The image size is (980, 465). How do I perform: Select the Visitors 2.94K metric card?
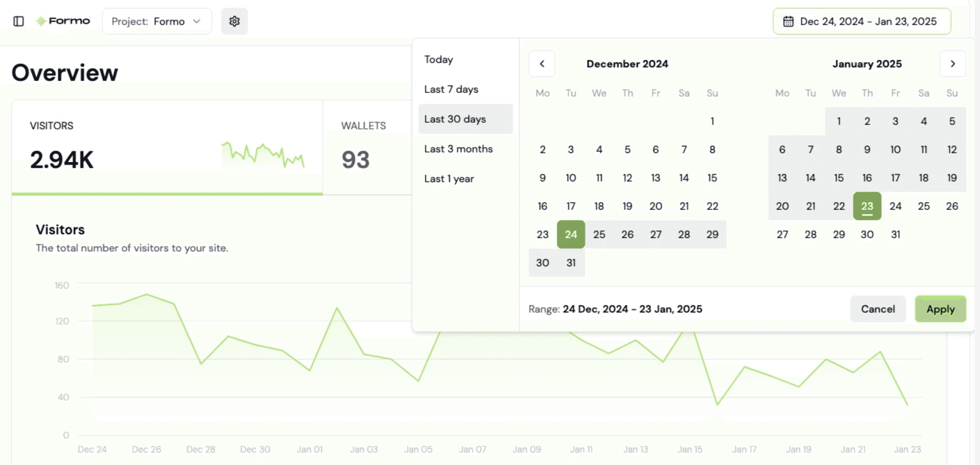tap(167, 148)
